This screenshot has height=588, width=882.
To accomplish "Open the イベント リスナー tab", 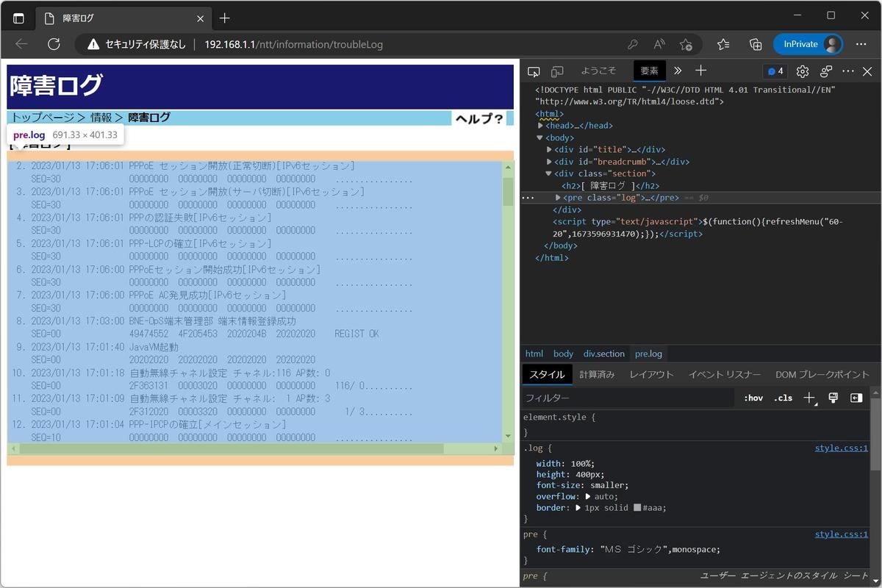I will click(x=725, y=374).
